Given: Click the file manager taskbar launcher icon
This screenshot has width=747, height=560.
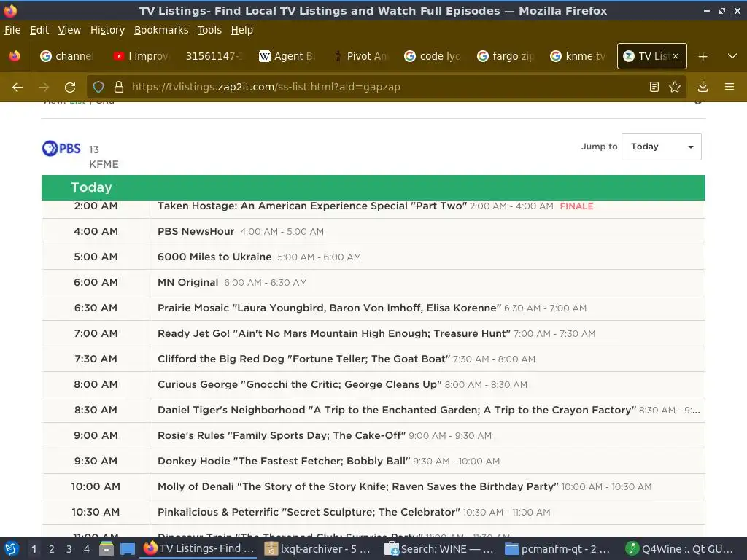Looking at the screenshot, I should (x=107, y=548).
